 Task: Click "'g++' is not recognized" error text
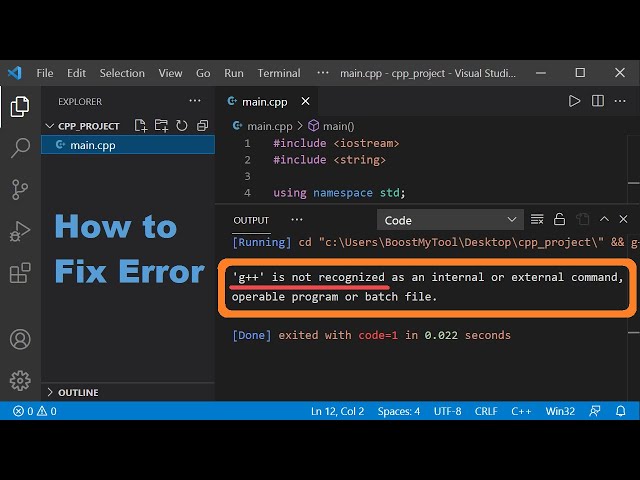point(308,277)
